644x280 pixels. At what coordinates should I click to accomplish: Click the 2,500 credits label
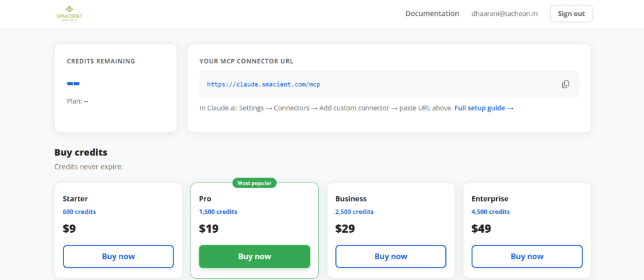point(354,212)
